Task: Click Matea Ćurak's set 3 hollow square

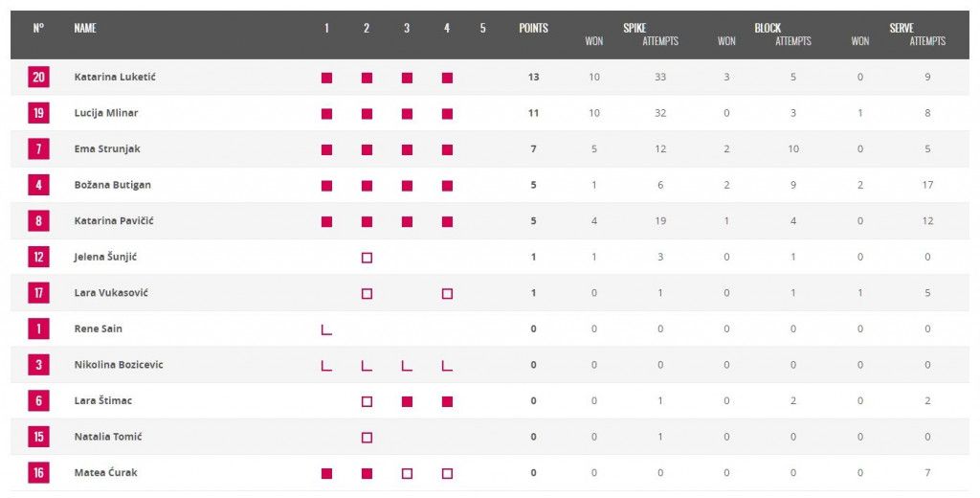Action: pyautogui.click(x=407, y=473)
